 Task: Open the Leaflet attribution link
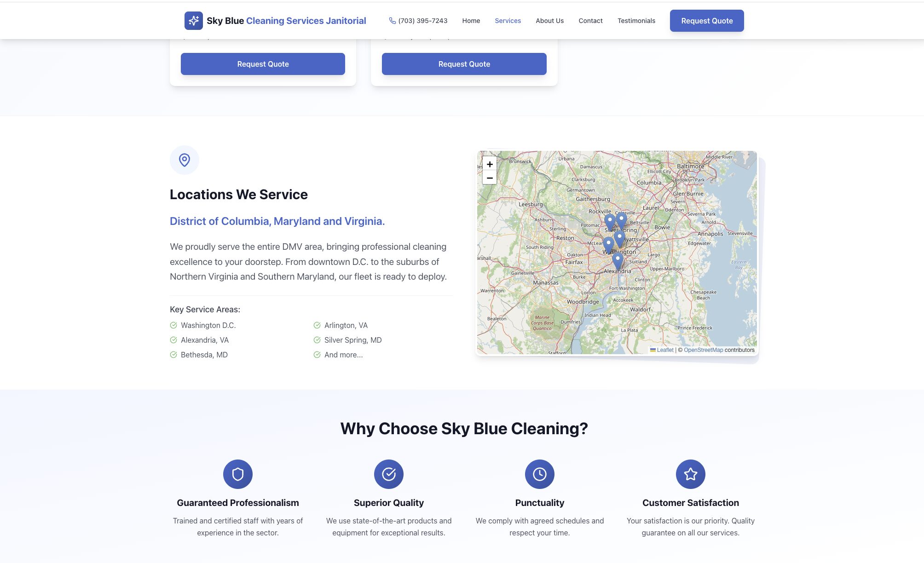coord(665,350)
